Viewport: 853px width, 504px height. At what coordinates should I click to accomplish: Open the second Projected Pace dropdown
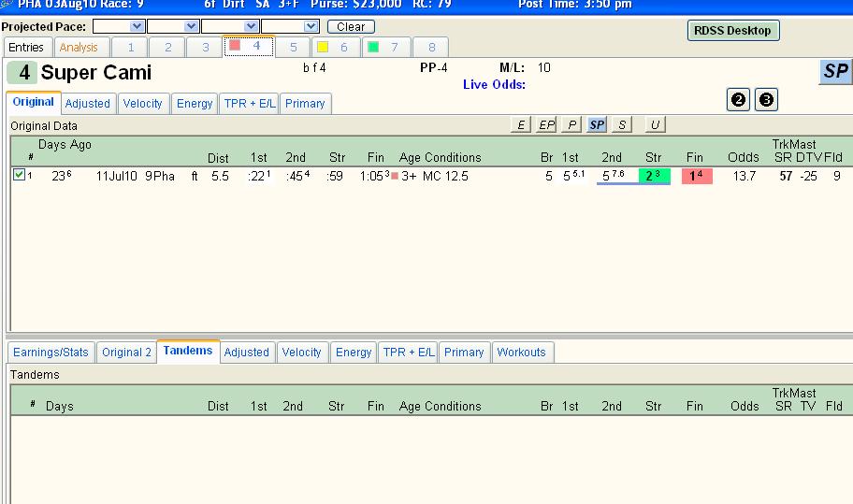[191, 26]
